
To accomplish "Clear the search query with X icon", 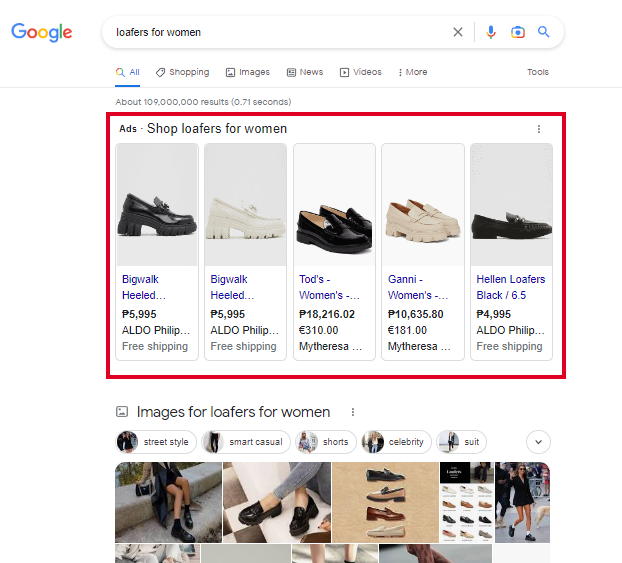I will pyautogui.click(x=458, y=32).
